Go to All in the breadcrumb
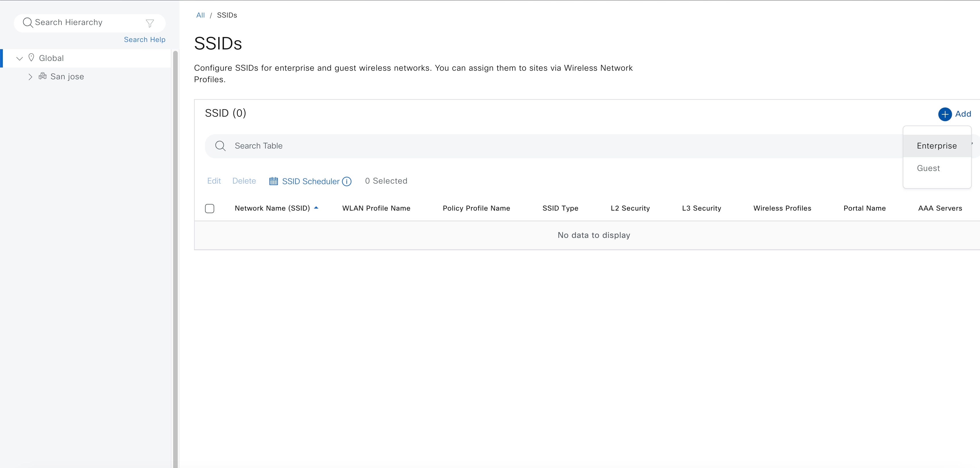 pos(200,15)
